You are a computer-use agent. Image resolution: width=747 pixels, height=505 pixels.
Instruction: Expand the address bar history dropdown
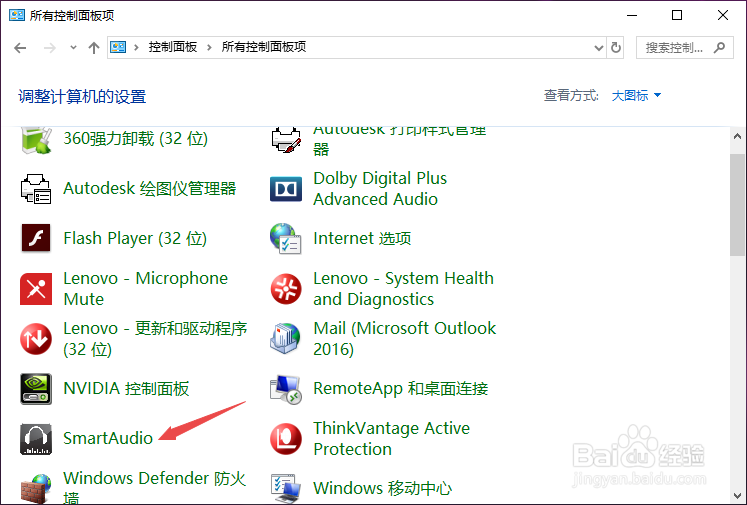tap(599, 48)
